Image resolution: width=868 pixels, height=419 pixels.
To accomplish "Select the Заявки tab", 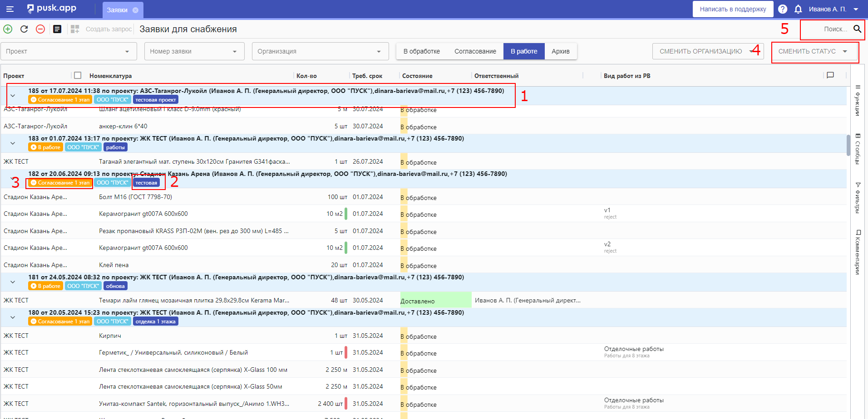I will (x=117, y=10).
